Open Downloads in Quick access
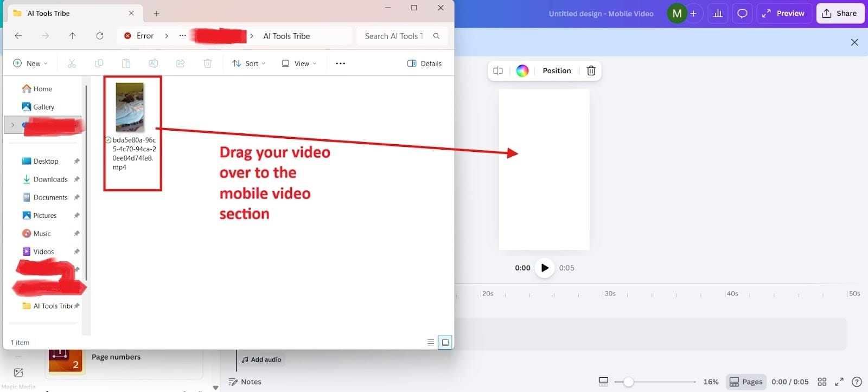868x392 pixels. tap(45, 179)
